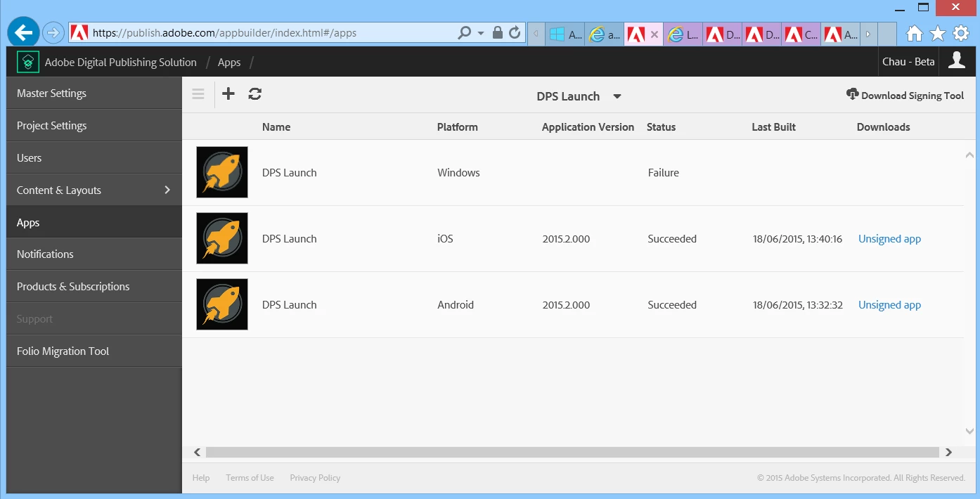This screenshot has height=499, width=980.
Task: Open the address bar dropdown arrow
Action: point(481,33)
